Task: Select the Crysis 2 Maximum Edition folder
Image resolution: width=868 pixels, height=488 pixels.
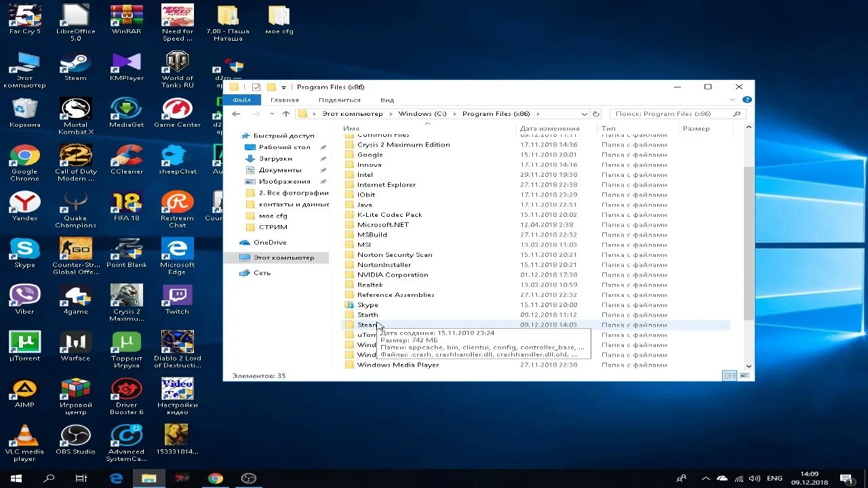Action: tap(403, 145)
